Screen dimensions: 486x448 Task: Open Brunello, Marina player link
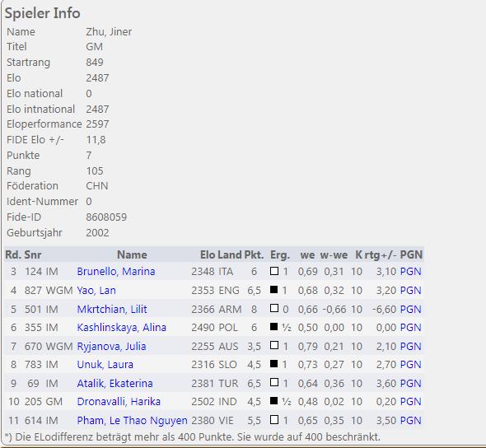coord(116,272)
